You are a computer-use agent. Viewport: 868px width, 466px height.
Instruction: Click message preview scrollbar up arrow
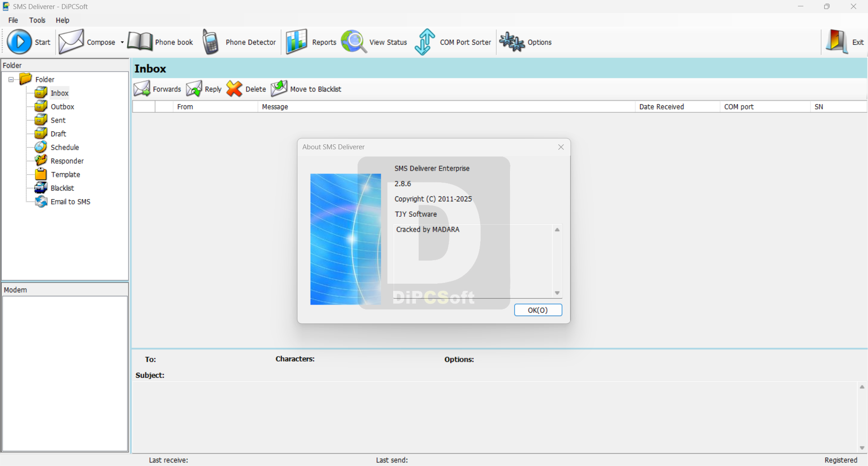(862, 387)
